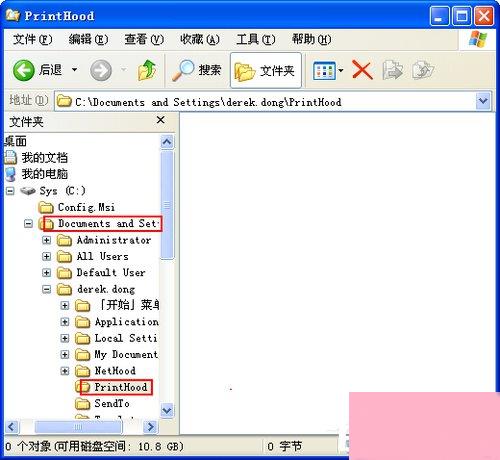Viewport: 500px width, 460px height.
Task: Open the 收藏(A) menu
Action: point(200,40)
